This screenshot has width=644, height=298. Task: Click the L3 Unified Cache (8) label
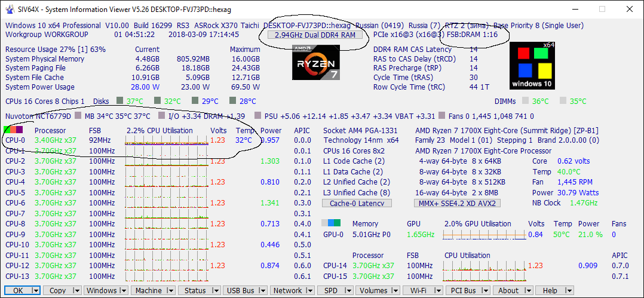355,192
